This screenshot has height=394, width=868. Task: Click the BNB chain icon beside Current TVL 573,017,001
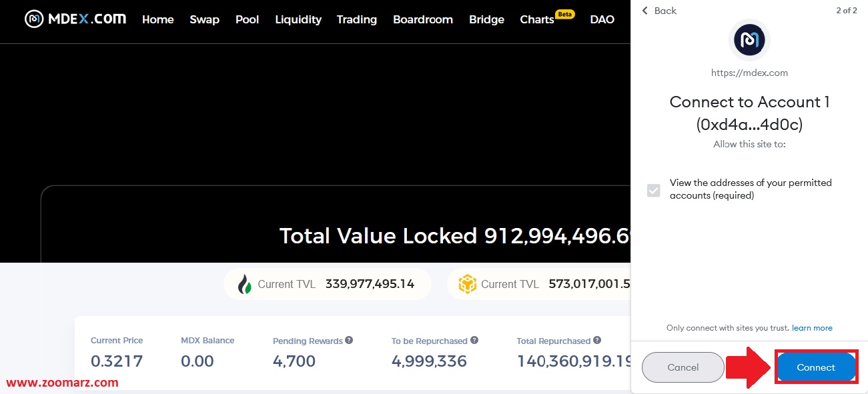468,285
